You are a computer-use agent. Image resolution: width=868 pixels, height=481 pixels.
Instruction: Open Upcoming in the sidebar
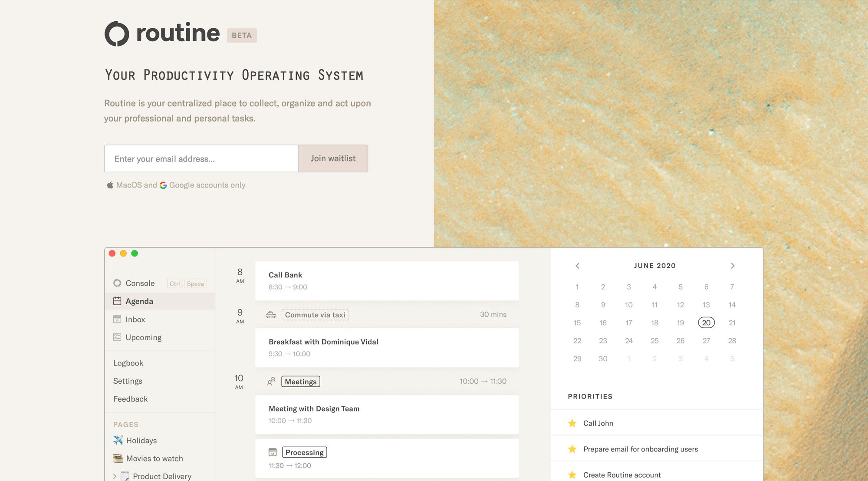pos(143,337)
